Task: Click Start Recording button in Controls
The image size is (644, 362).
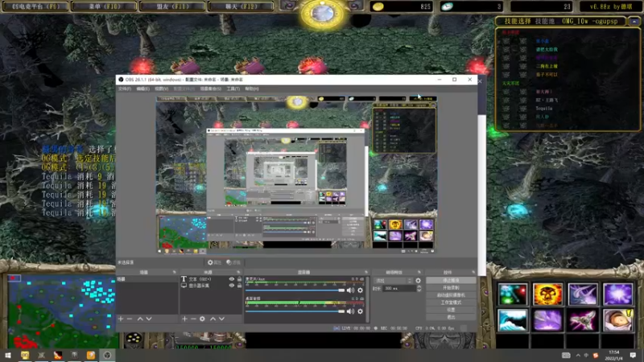Action: (x=451, y=288)
